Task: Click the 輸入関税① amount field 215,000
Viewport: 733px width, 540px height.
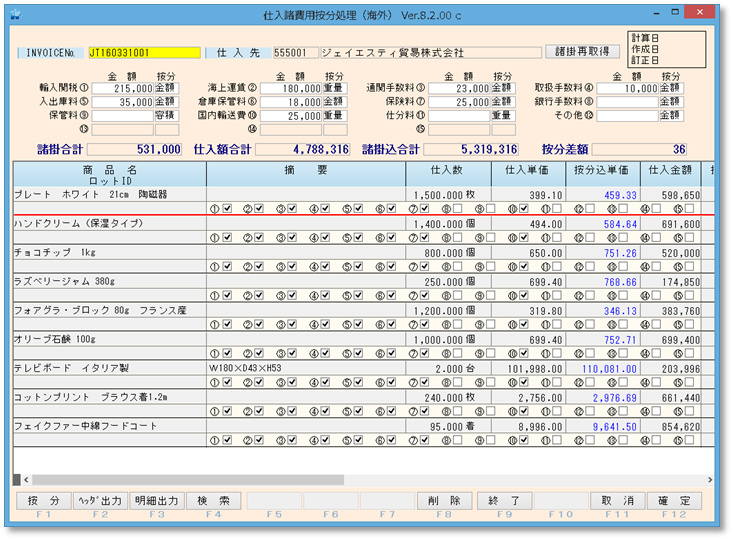Action: click(x=123, y=88)
